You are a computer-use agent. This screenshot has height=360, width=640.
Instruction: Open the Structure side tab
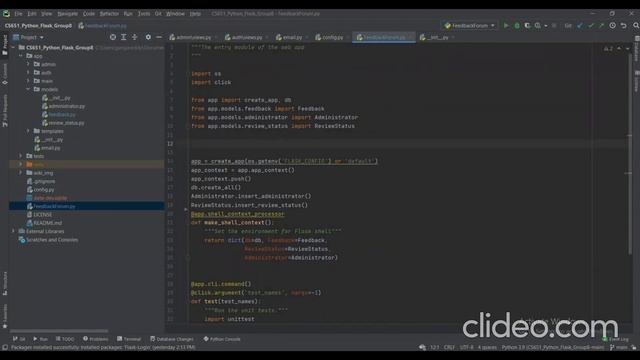[4, 284]
